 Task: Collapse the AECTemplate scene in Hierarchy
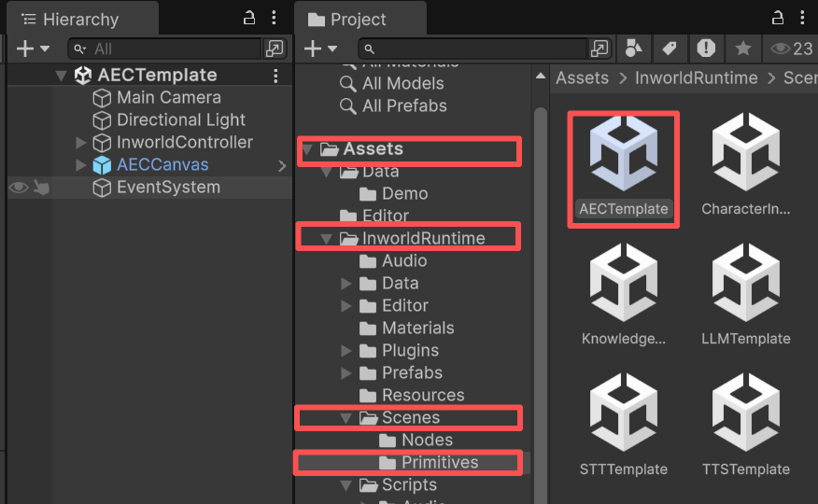(61, 77)
